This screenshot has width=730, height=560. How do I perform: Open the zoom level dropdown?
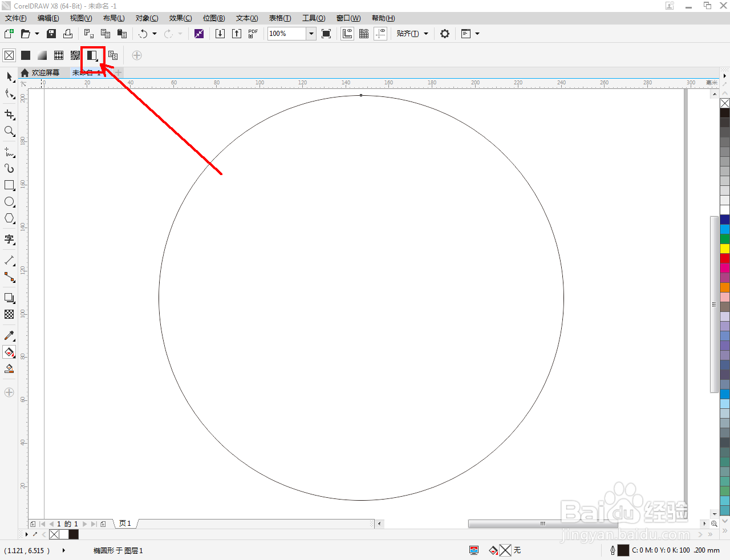(311, 34)
